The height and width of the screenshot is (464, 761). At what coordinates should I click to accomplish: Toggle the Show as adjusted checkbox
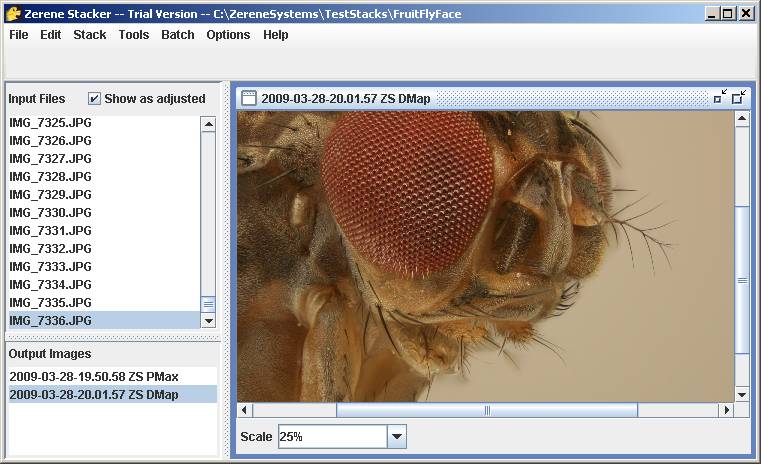click(94, 99)
